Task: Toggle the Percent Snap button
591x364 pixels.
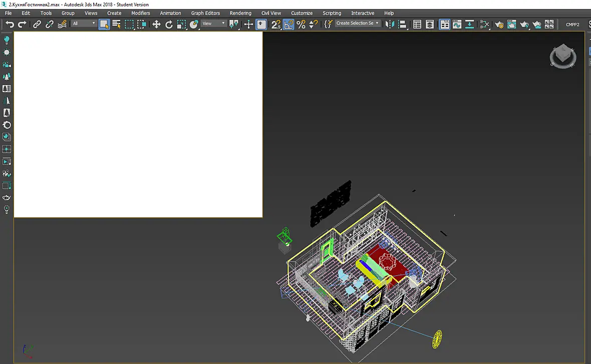Action: click(x=301, y=25)
